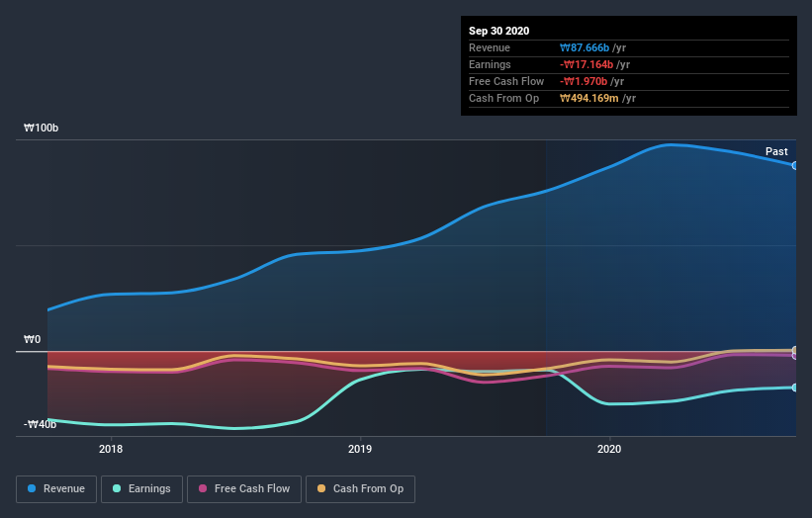Click the Earnings row label in tooltip
The width and height of the screenshot is (812, 518).
click(490, 64)
